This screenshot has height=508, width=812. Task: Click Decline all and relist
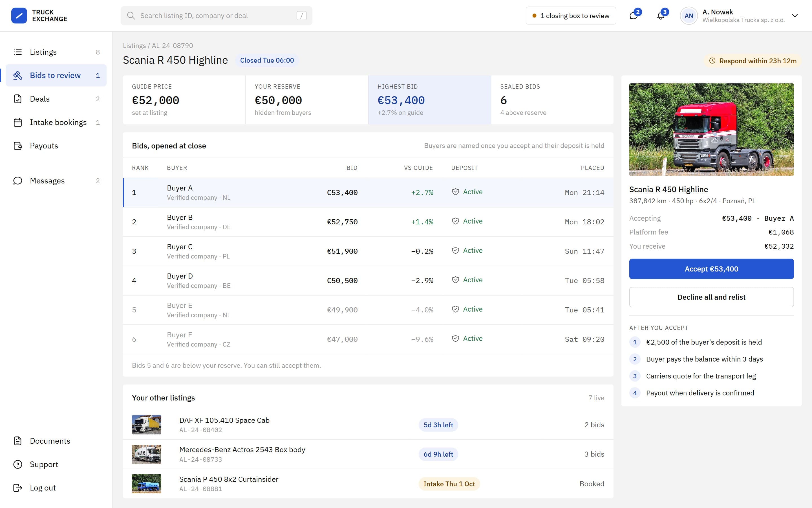pyautogui.click(x=711, y=297)
